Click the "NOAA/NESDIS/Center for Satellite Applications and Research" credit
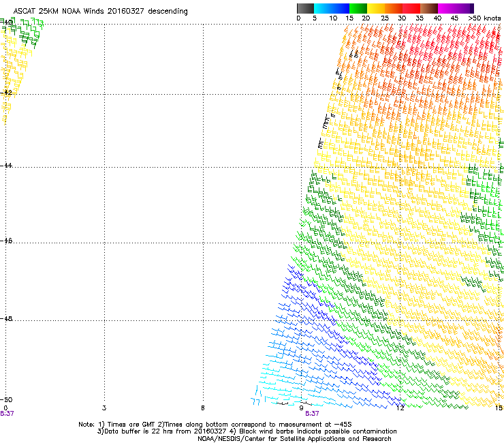 tap(294, 439)
